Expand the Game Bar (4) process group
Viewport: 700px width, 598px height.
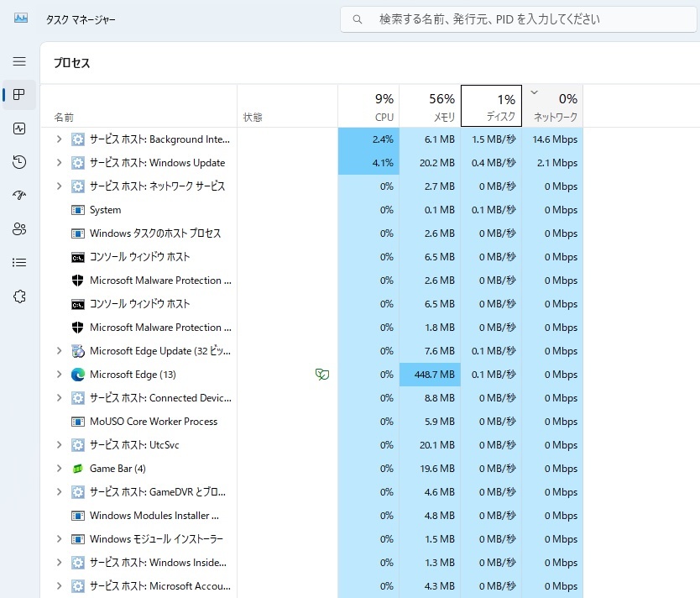point(59,469)
